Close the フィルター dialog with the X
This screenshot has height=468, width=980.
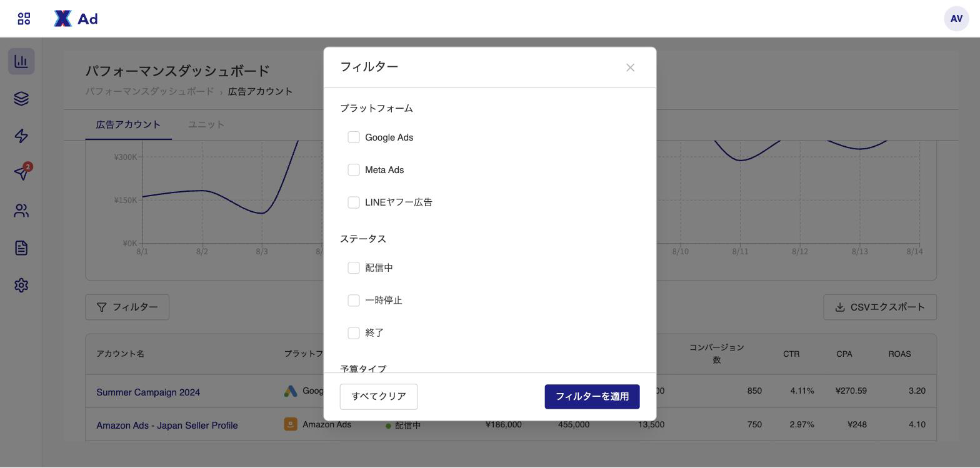(x=630, y=67)
